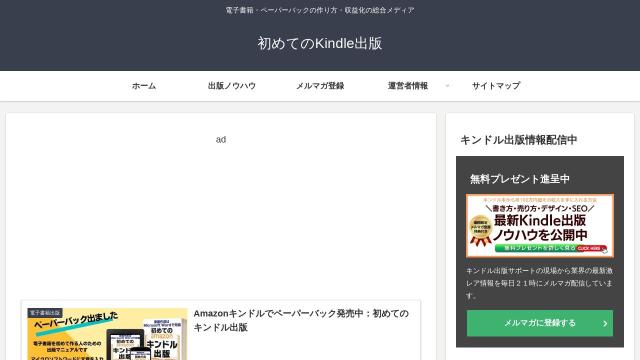Click the ペーパーバック出ました headline in thumbnail
The image size is (640, 360).
pos(76,320)
